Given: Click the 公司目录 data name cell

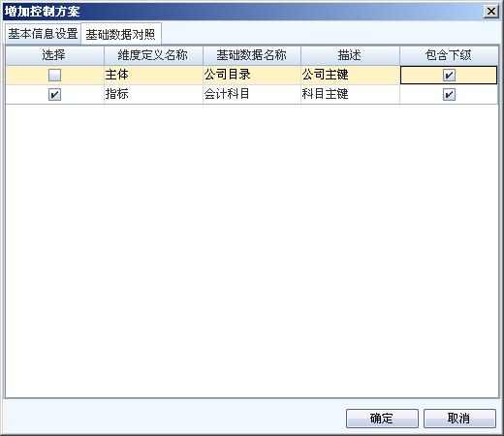Looking at the screenshot, I should (x=252, y=76).
